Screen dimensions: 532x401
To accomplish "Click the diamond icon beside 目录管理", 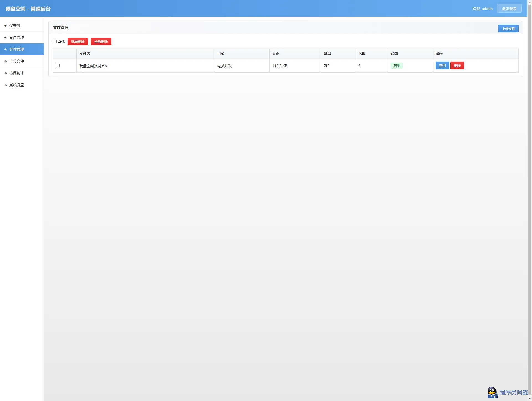I will pos(6,37).
